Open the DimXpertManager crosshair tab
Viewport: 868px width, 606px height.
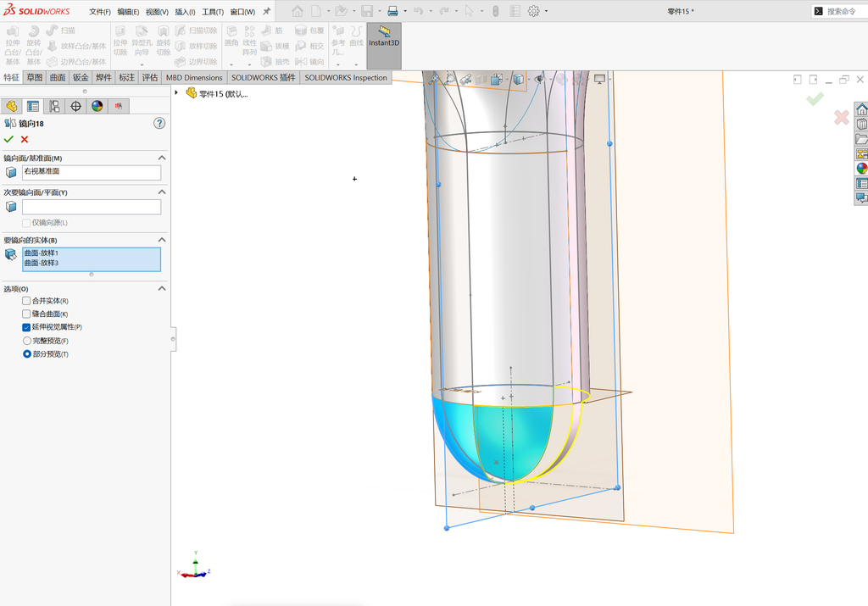tap(75, 106)
